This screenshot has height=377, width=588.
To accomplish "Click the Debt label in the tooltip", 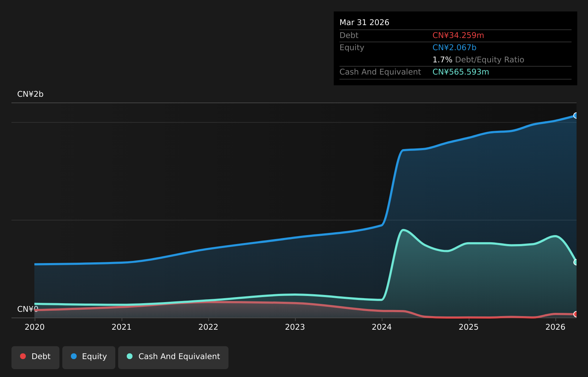I will pos(349,35).
